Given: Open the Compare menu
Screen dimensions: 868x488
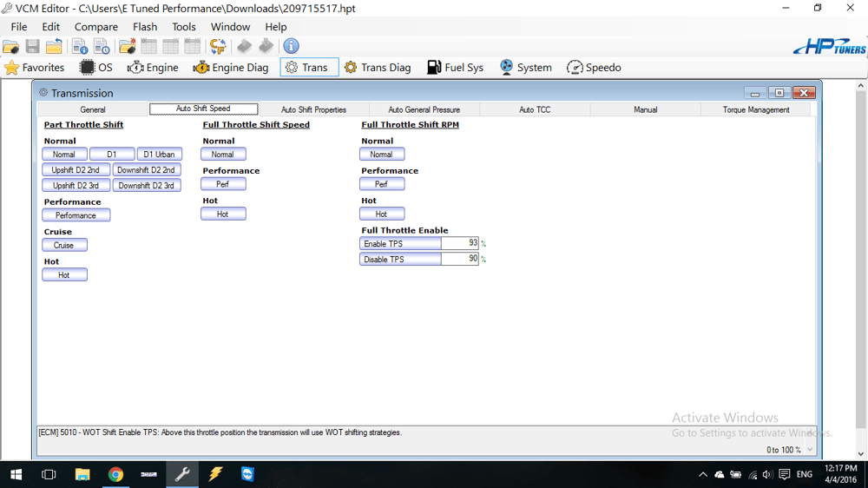Looking at the screenshot, I should pos(95,27).
